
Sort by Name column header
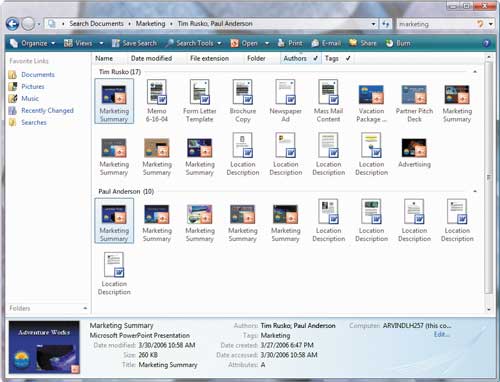104,58
